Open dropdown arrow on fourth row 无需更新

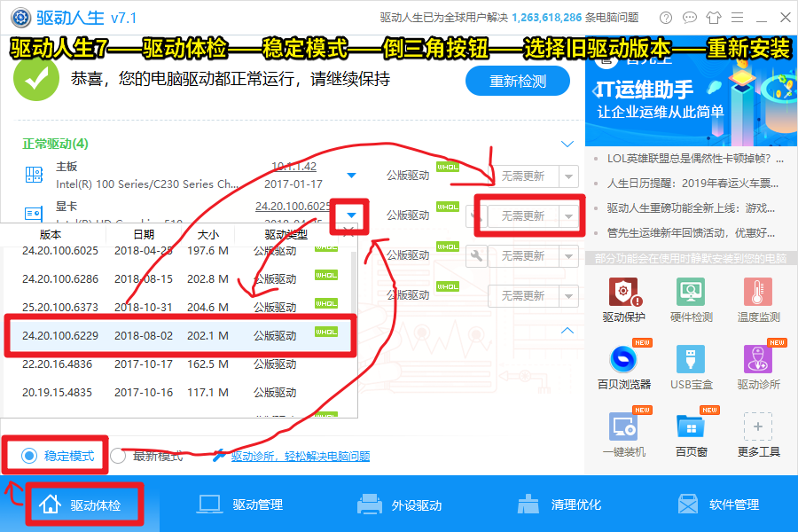(x=568, y=296)
